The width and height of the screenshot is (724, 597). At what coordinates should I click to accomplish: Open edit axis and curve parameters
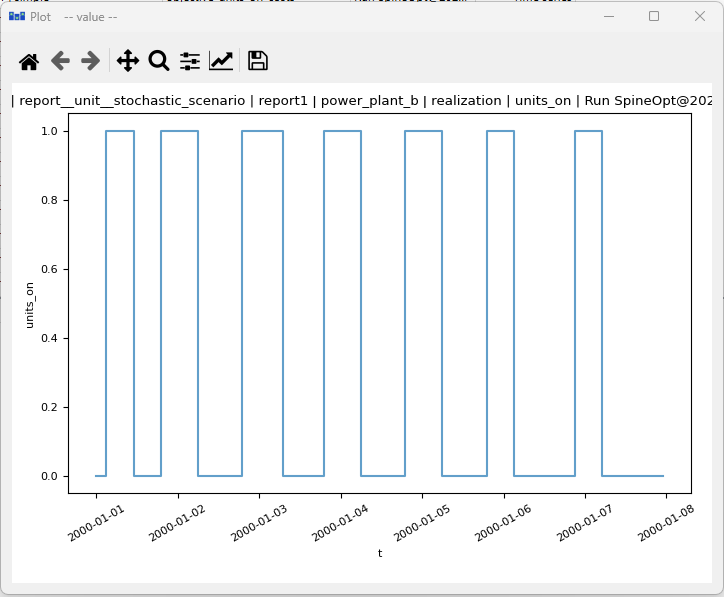click(x=221, y=61)
